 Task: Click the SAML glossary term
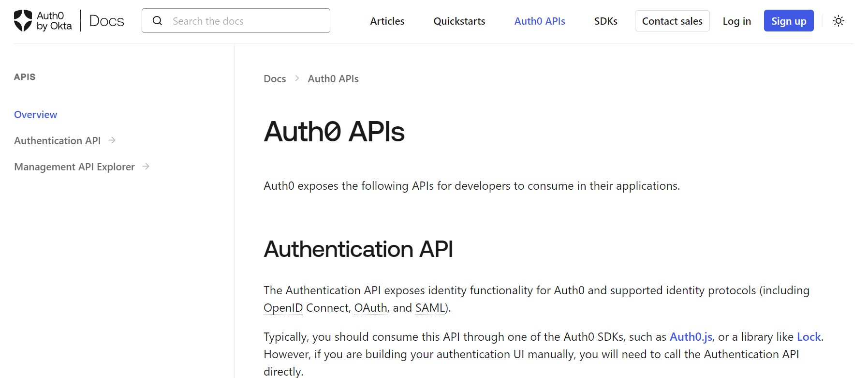click(x=430, y=308)
